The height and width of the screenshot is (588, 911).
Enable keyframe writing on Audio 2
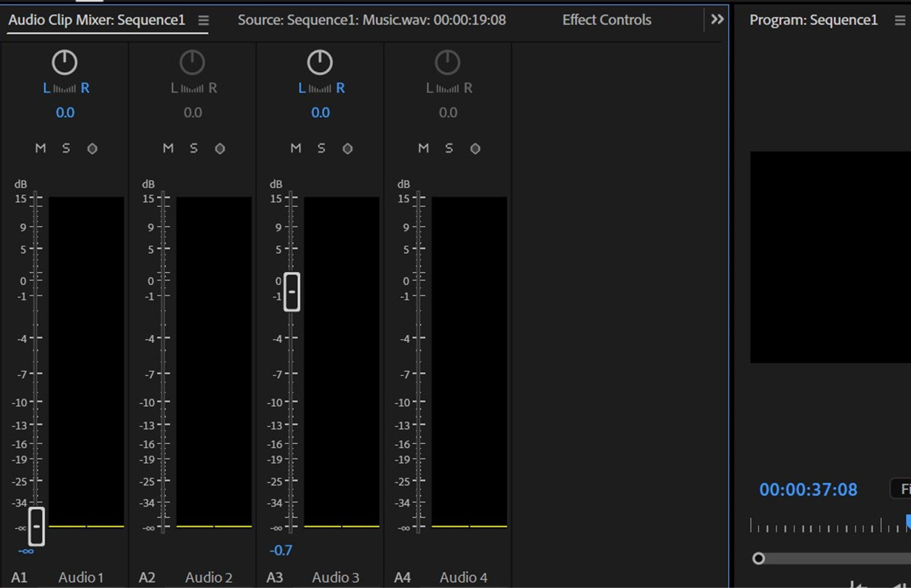tap(220, 149)
